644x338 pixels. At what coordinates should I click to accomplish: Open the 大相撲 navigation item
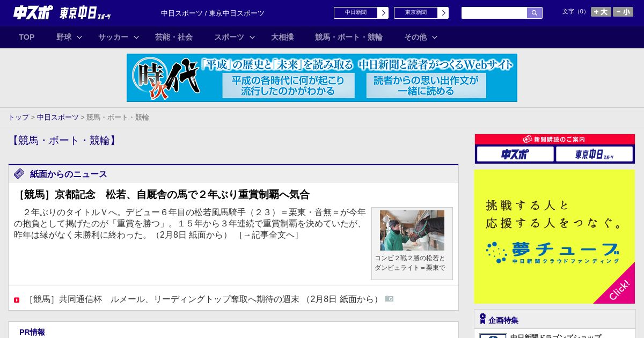[282, 37]
